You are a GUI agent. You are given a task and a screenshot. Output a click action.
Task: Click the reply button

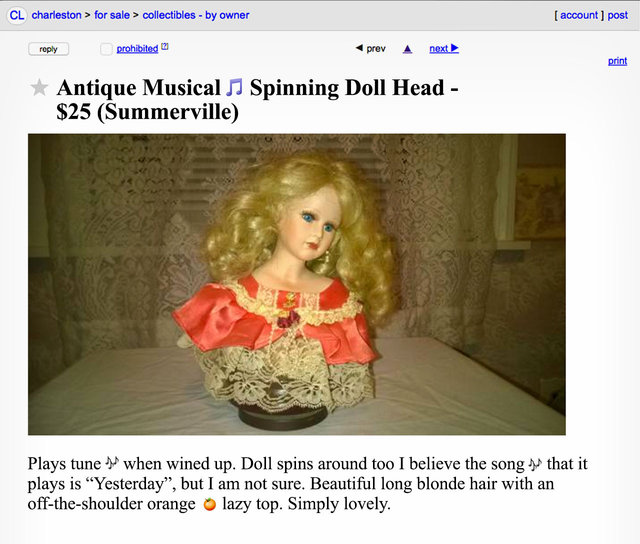pyautogui.click(x=49, y=49)
